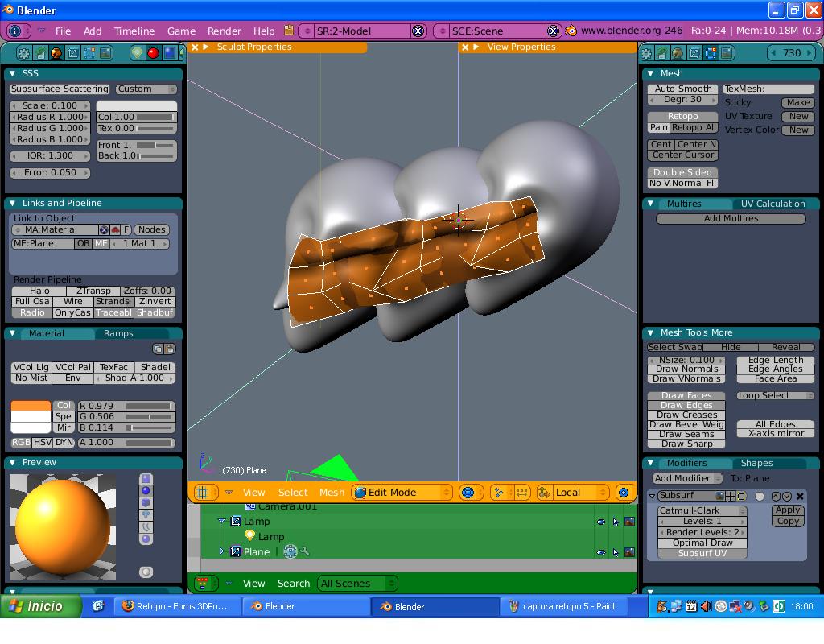Expand Plane tree item in outliner
This screenshot has width=824, height=644.
[x=222, y=551]
